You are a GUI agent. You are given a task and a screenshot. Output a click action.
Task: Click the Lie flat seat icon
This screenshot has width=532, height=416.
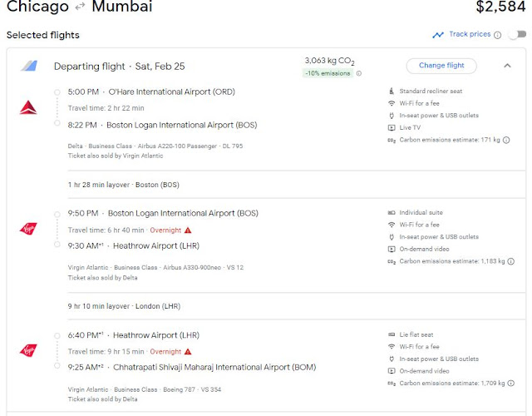pyautogui.click(x=392, y=334)
